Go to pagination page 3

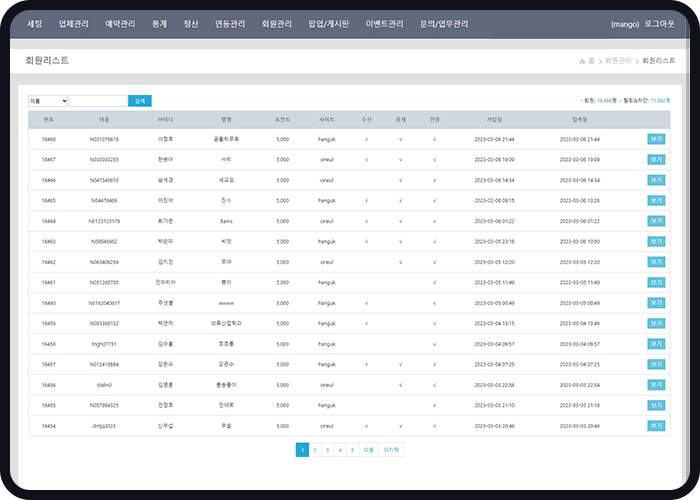point(327,450)
